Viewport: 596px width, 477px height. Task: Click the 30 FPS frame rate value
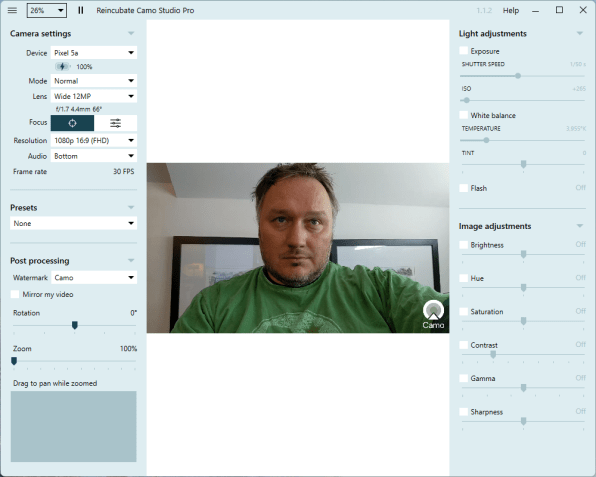pos(124,172)
